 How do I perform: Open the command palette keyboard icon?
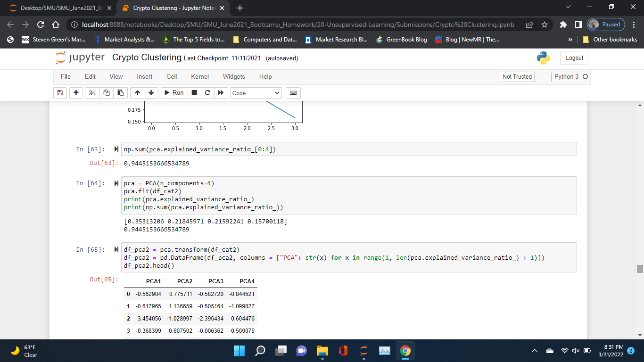293,93
